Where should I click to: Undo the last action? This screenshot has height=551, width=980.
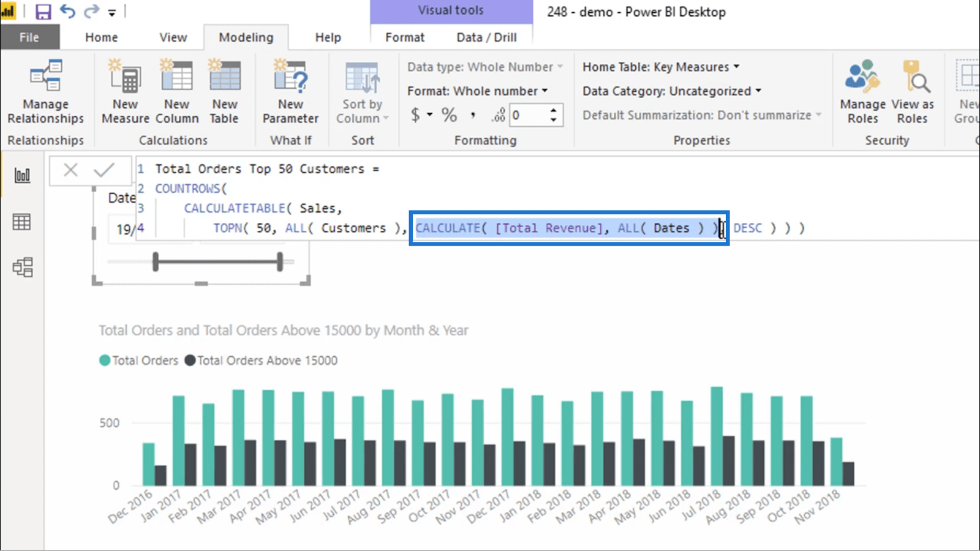tap(67, 12)
